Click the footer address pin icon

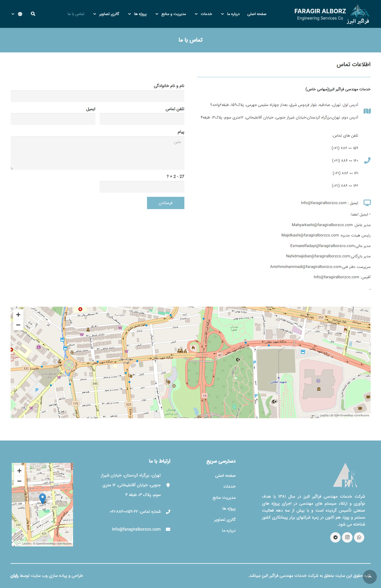[x=168, y=485]
